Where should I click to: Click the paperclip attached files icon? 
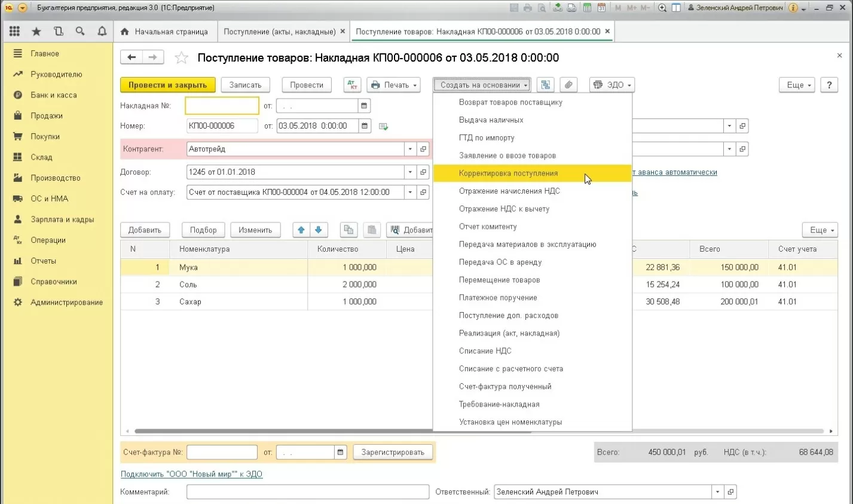568,85
